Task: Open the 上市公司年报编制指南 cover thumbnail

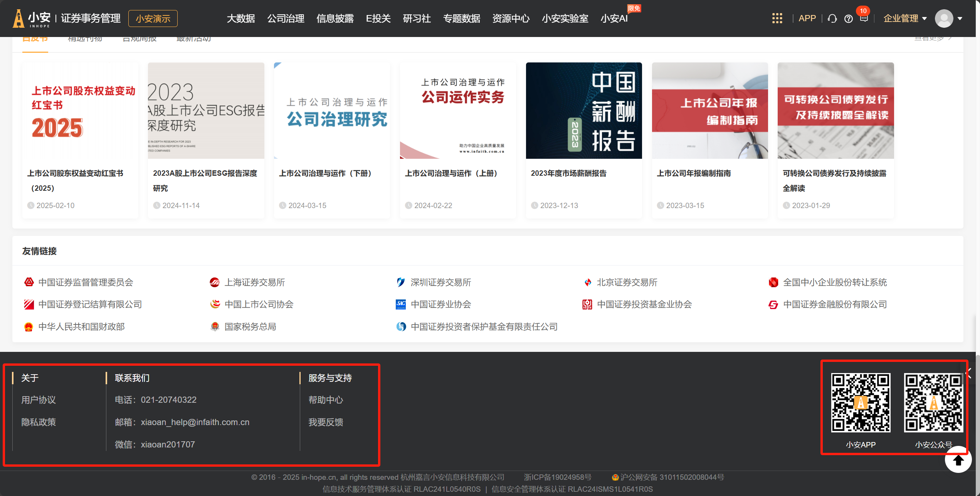Action: (710, 111)
